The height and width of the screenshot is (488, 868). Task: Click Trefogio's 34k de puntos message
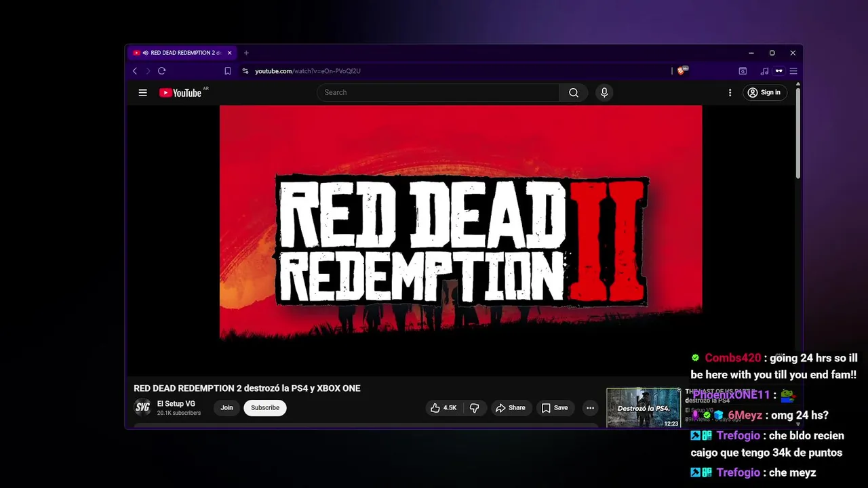click(x=767, y=445)
